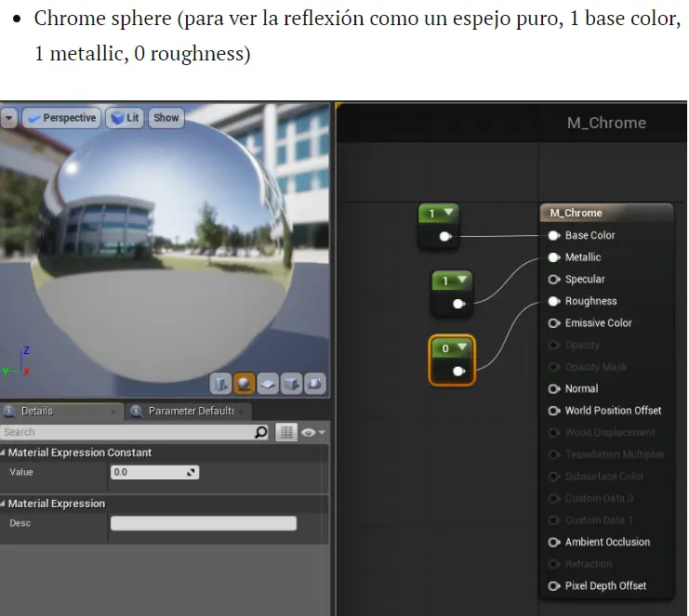Click the Base Color input pin
This screenshot has width=689, height=616.
point(553,236)
